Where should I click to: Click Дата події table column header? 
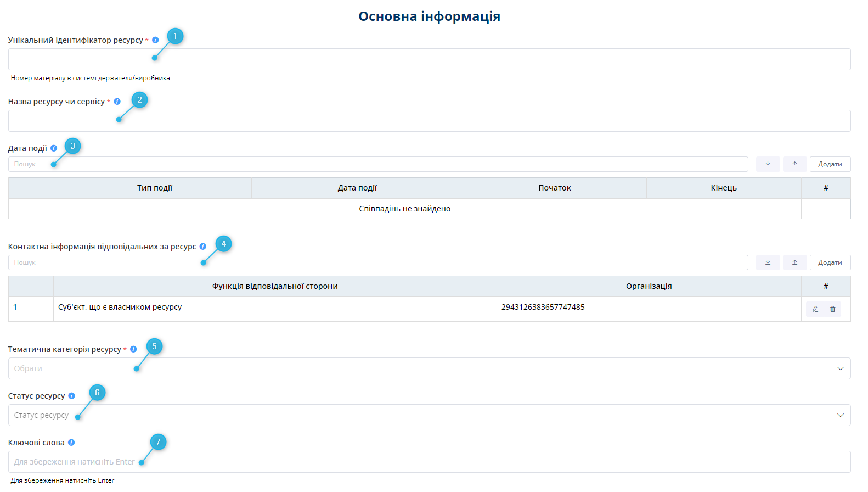tap(357, 188)
